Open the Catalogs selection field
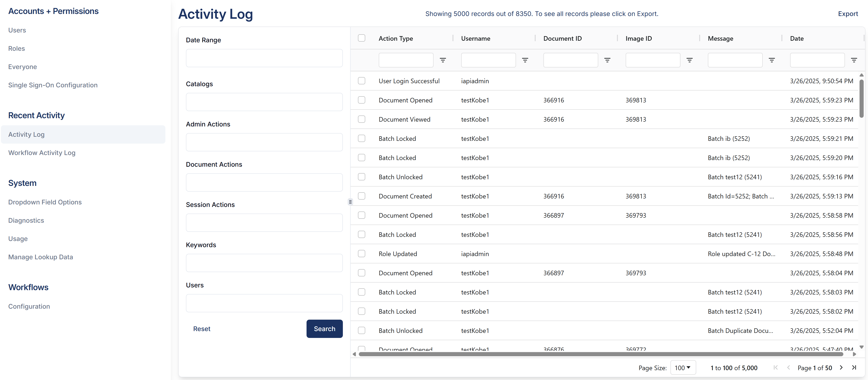Viewport: 868px width, 380px height. (x=264, y=102)
